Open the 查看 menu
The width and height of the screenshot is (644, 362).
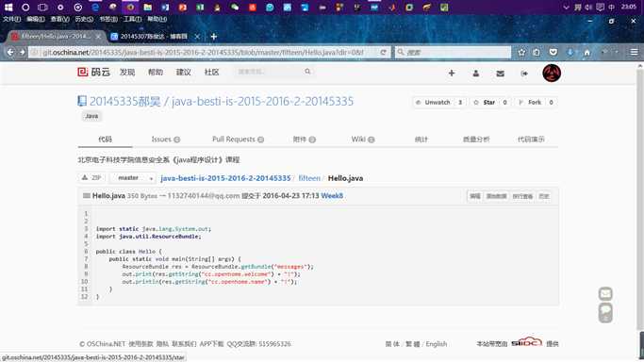pos(59,19)
